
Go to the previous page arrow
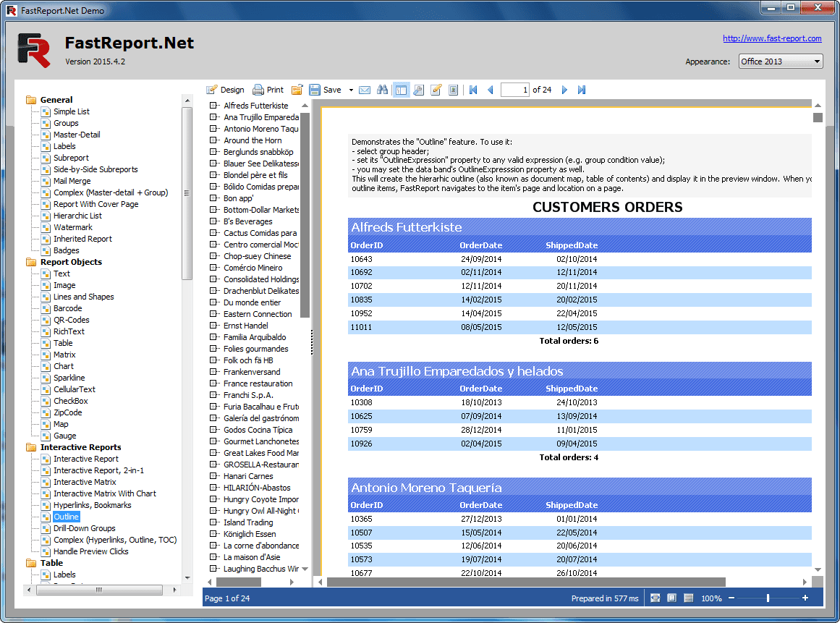pos(490,90)
